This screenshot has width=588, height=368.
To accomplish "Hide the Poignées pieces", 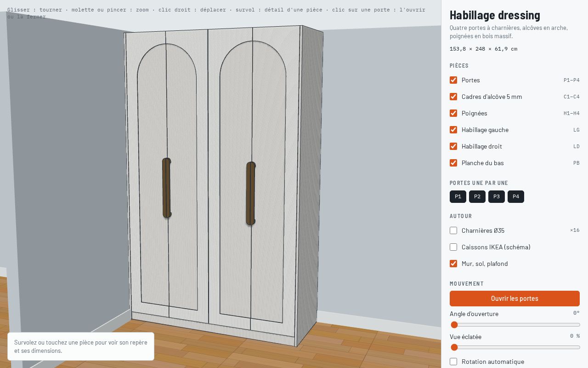I will pos(453,113).
